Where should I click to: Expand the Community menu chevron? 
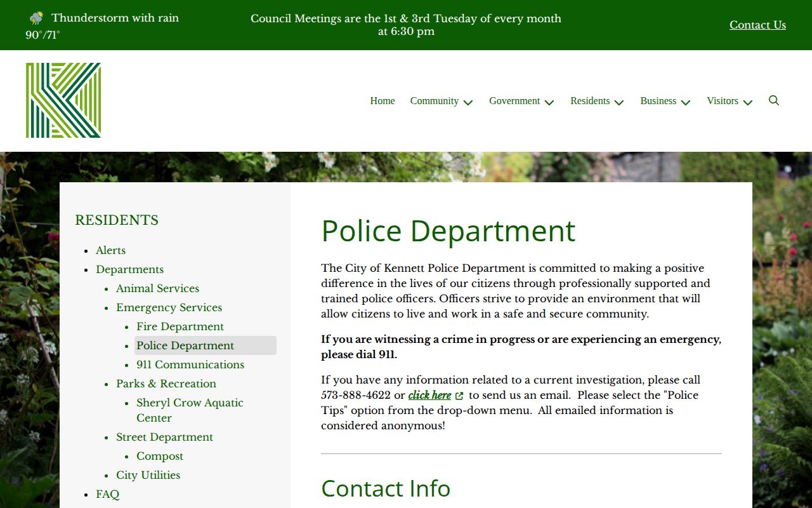(x=468, y=102)
